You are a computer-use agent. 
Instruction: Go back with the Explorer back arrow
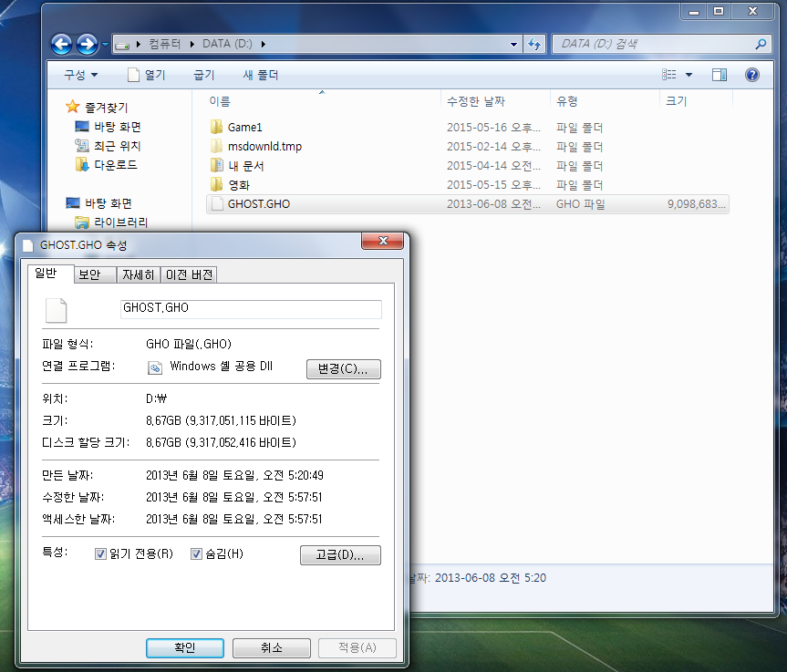click(x=61, y=44)
